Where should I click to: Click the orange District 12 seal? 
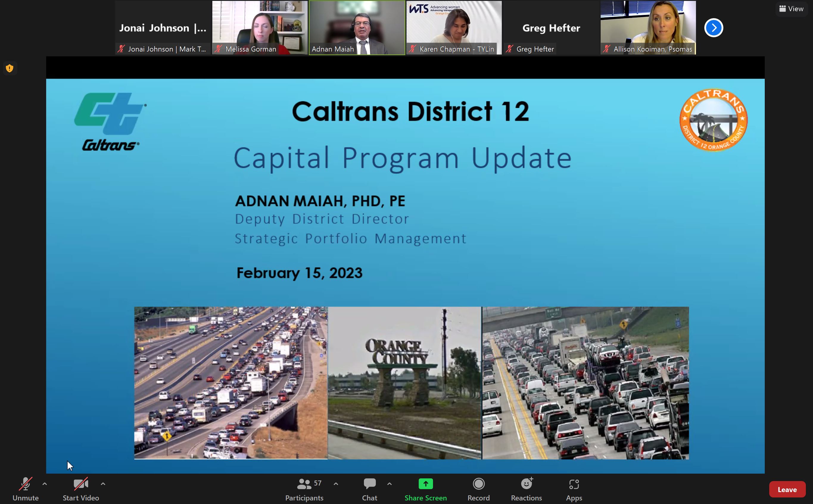[x=713, y=120]
